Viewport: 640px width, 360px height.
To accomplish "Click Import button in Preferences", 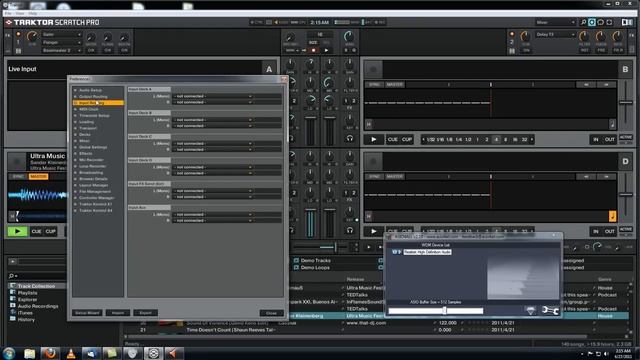I will tap(118, 313).
